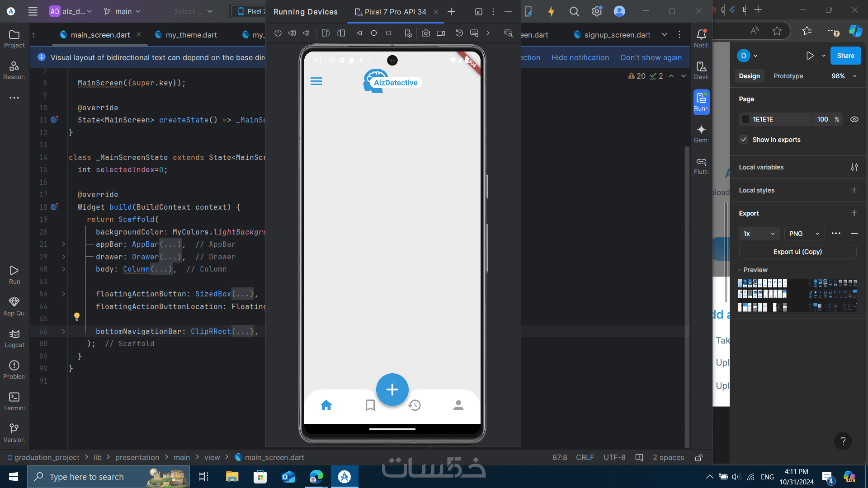Toggle Show in exports checkbox

tap(744, 140)
